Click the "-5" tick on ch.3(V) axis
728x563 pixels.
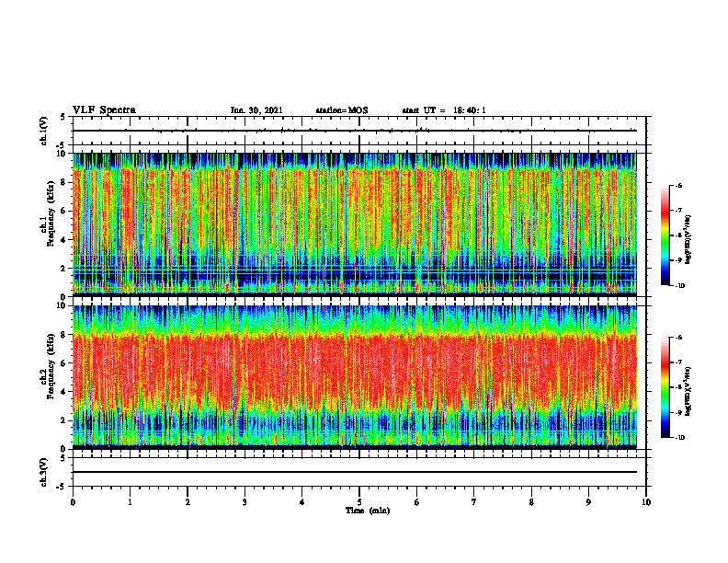coord(61,487)
